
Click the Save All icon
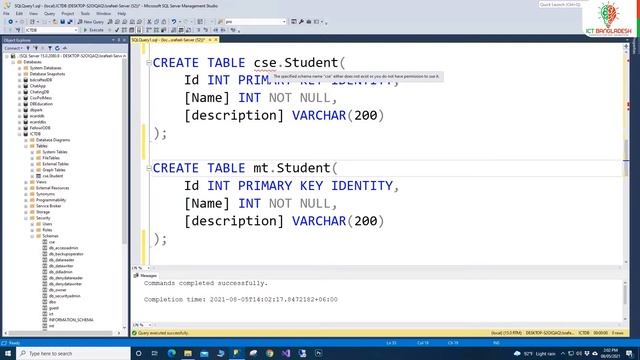click(x=70, y=22)
